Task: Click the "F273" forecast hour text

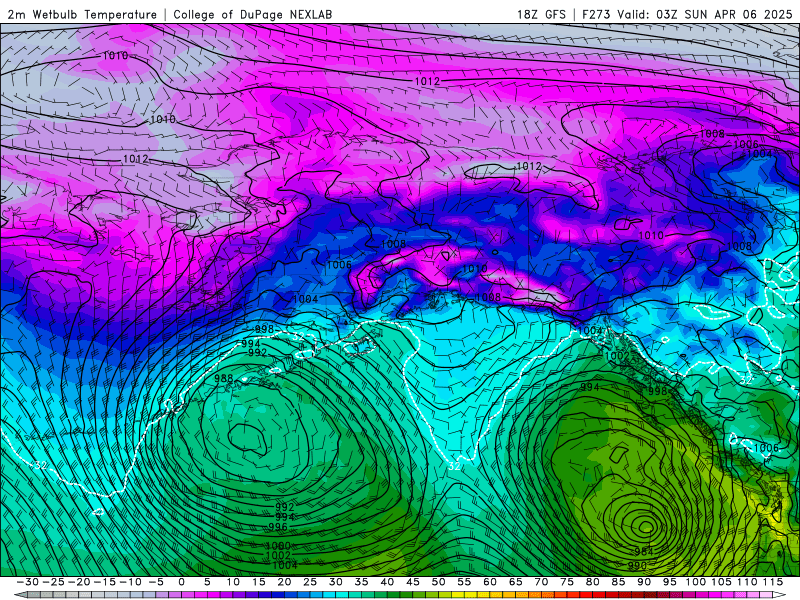Action: [596, 15]
